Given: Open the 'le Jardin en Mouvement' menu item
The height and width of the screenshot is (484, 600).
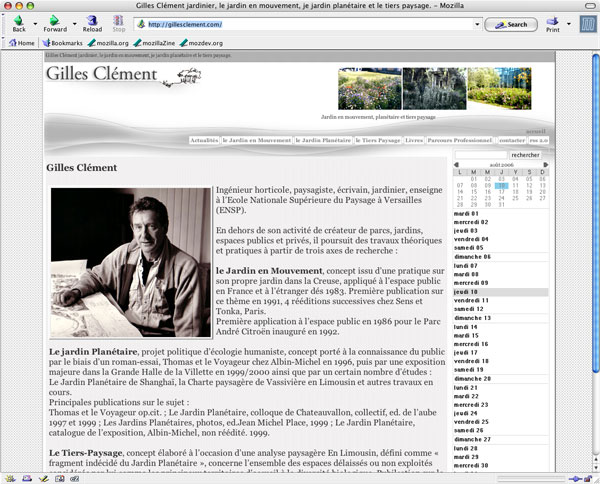Looking at the screenshot, I should 257,141.
